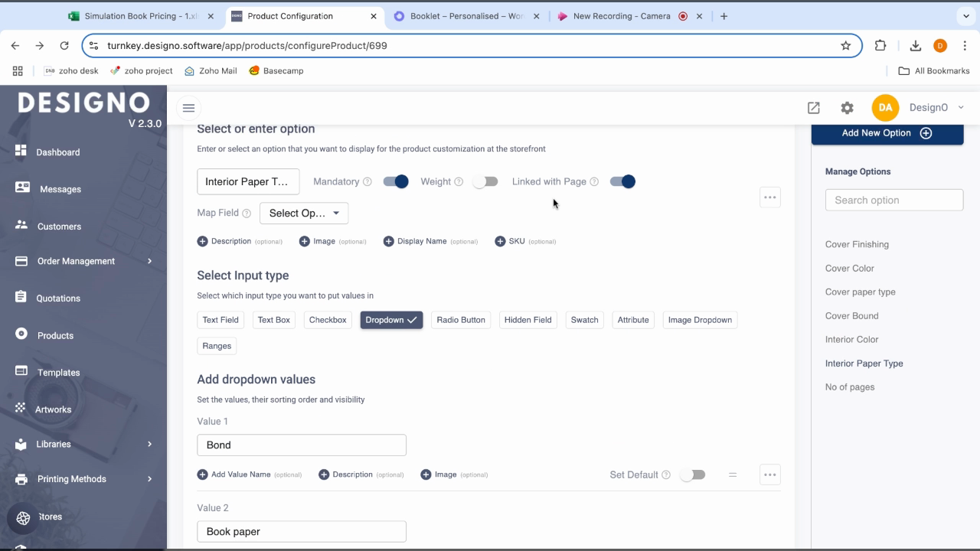Click the plus icon beside SKU
Screen dimensions: 980x551
tap(500, 241)
